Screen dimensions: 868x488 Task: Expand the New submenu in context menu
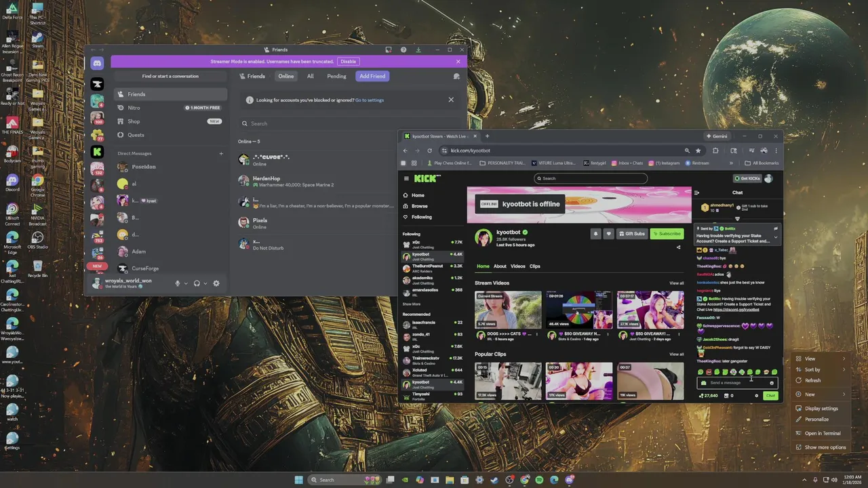[821, 394]
